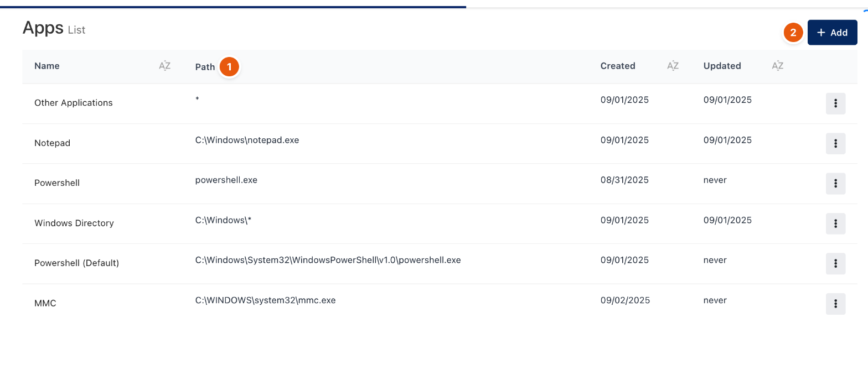Click the asterisk path of Other Applications

coord(197,100)
